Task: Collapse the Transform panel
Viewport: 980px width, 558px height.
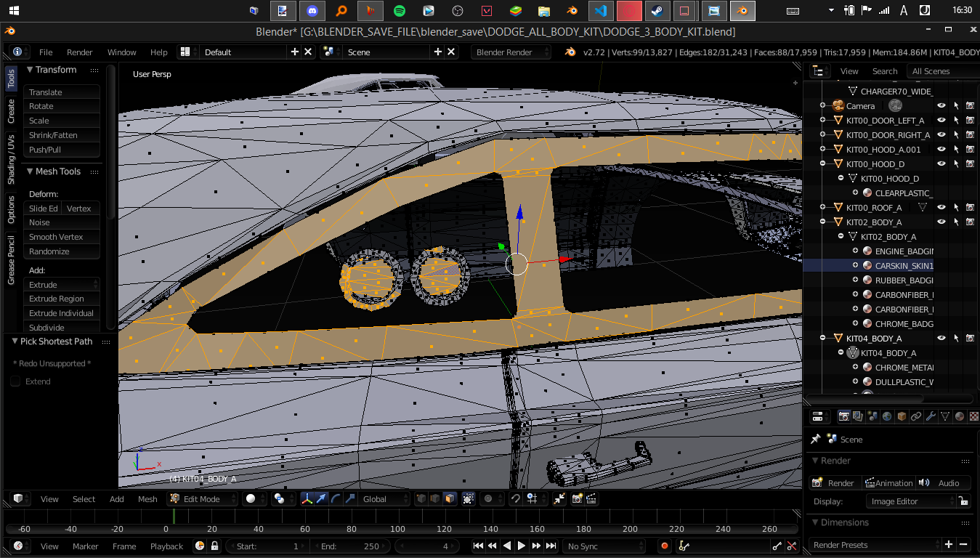Action: point(31,70)
